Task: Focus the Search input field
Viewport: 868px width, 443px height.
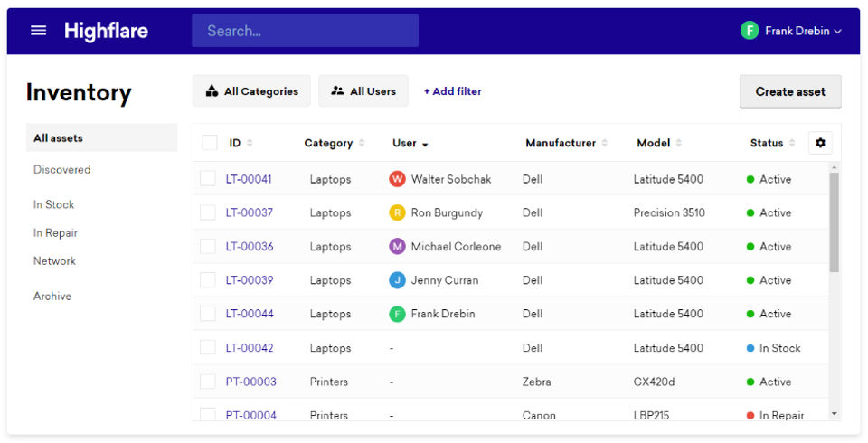Action: click(305, 31)
